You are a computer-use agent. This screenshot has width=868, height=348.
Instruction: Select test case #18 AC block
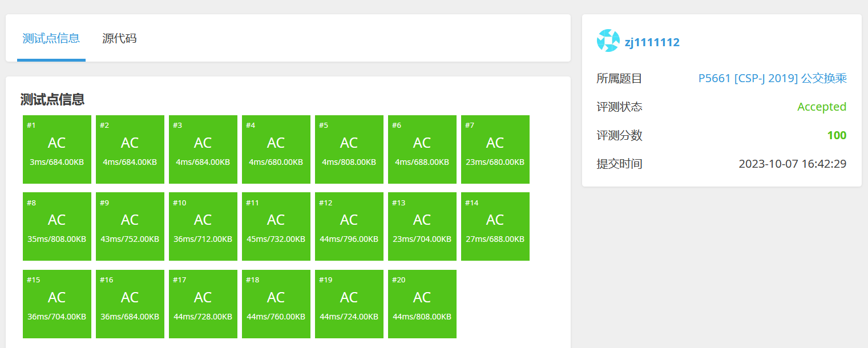click(x=276, y=304)
